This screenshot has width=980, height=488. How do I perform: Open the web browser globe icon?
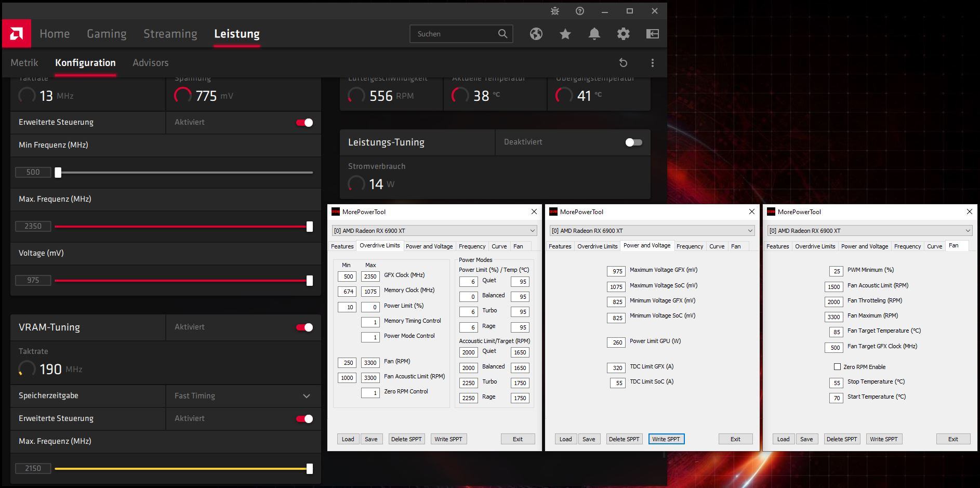pos(536,34)
